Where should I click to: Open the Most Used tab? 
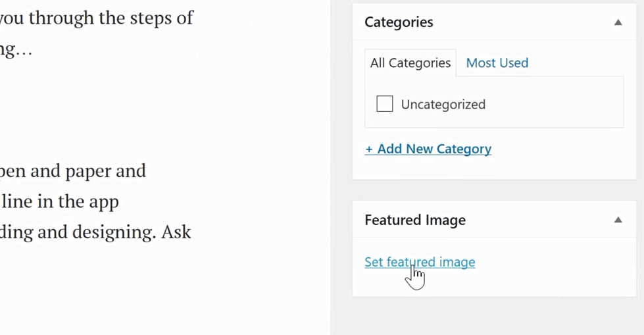tap(497, 63)
